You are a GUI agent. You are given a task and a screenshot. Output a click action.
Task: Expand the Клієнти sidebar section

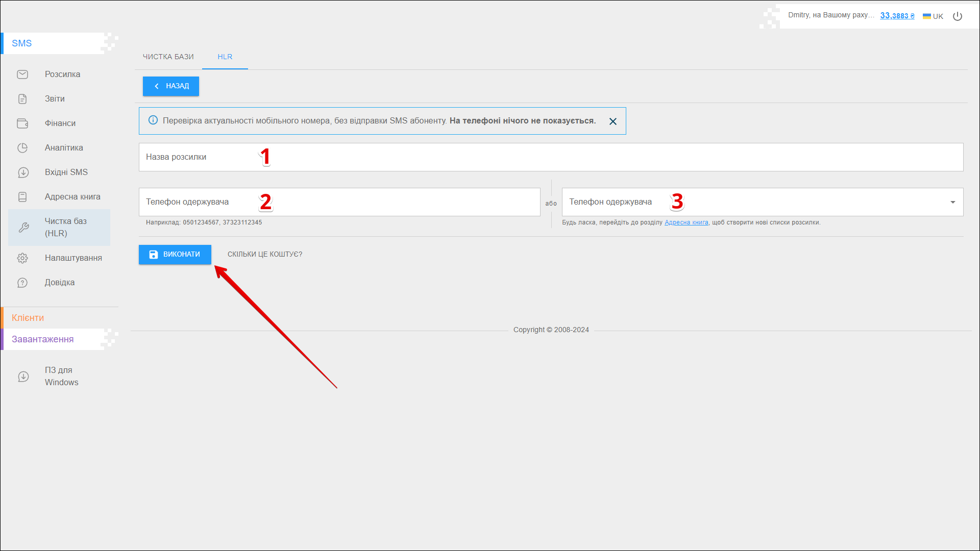pyautogui.click(x=28, y=318)
